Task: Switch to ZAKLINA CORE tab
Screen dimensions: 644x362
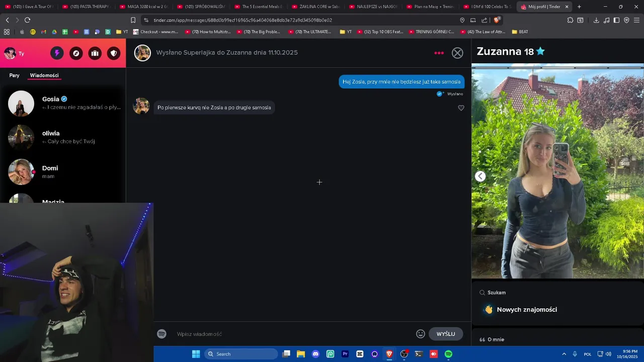Action: tap(315, 7)
